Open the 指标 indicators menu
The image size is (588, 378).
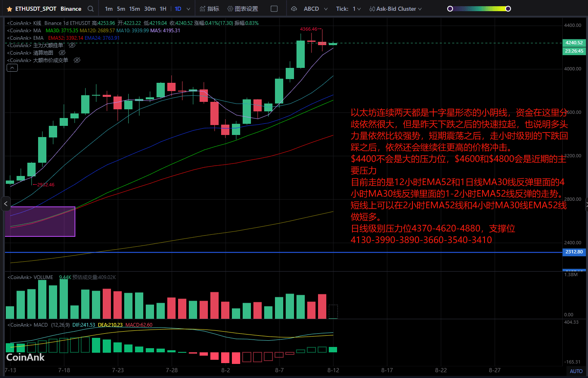(x=210, y=9)
